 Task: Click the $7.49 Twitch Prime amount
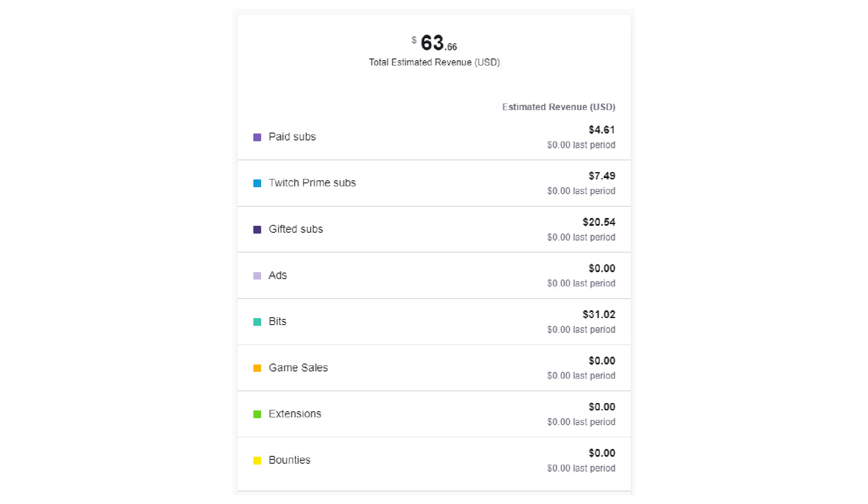[x=602, y=176]
